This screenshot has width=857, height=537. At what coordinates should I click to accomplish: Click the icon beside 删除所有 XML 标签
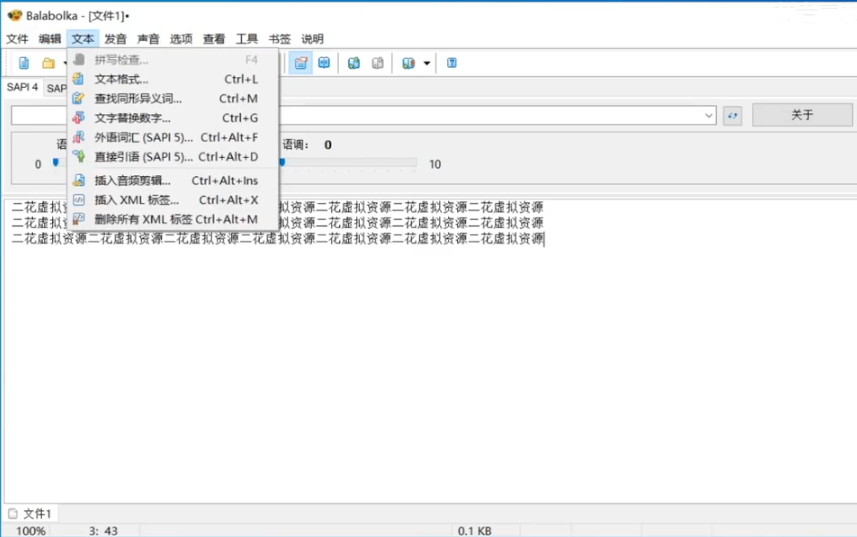[79, 219]
